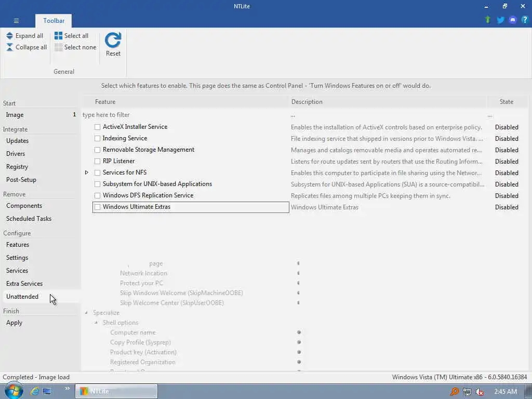Select the Toolbar tab

[x=54, y=21]
